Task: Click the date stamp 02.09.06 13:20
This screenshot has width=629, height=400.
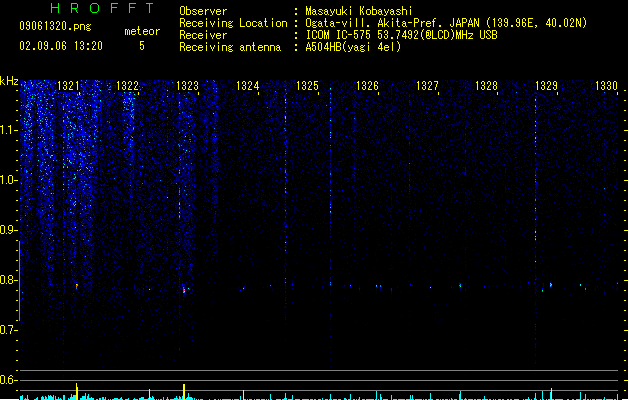Action: click(61, 46)
